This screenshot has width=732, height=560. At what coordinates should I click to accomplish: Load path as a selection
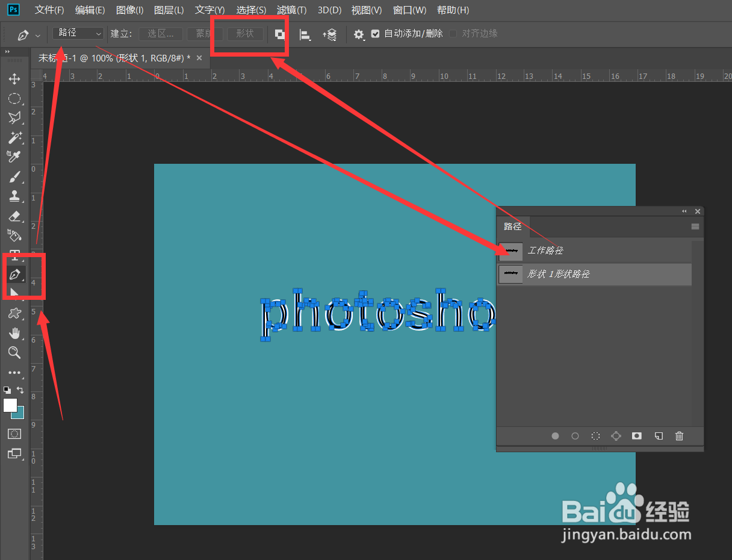point(595,436)
